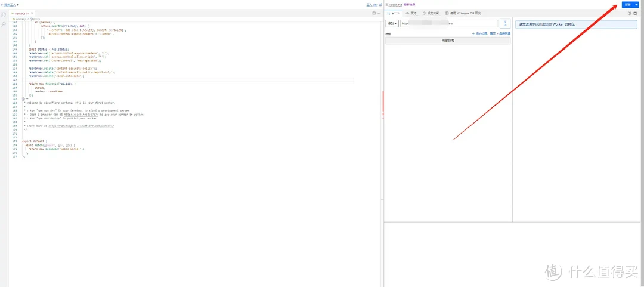Open the Explorer files icon in sidebar

click(x=4, y=15)
